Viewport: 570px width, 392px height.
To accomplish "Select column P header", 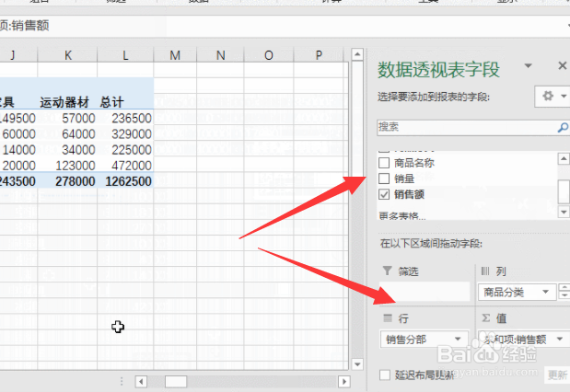I will [319, 55].
